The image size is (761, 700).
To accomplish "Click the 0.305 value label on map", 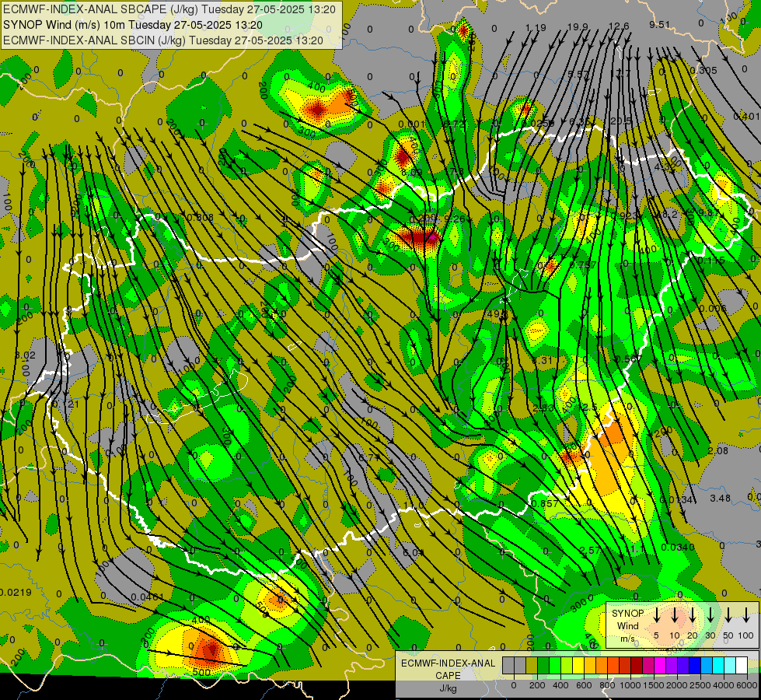I will [703, 71].
